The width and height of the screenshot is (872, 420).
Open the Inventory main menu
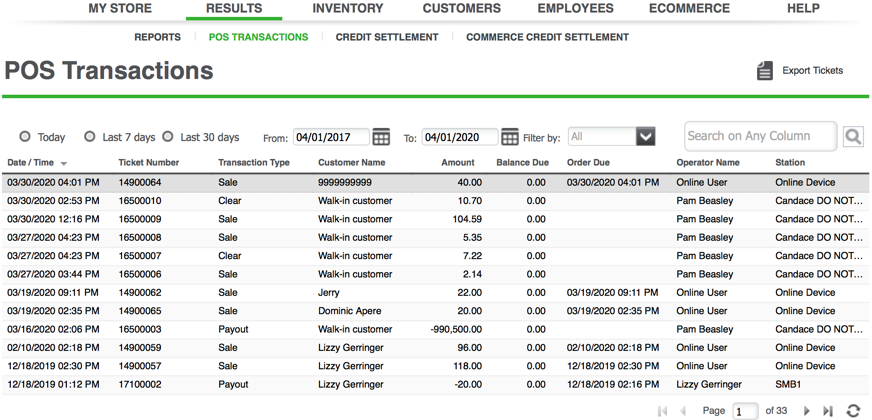tap(347, 9)
